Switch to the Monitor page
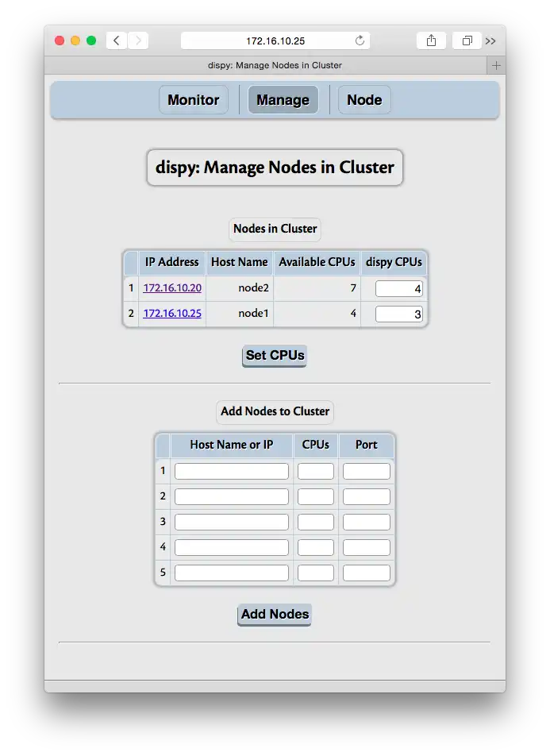The width and height of the screenshot is (550, 756). [194, 100]
